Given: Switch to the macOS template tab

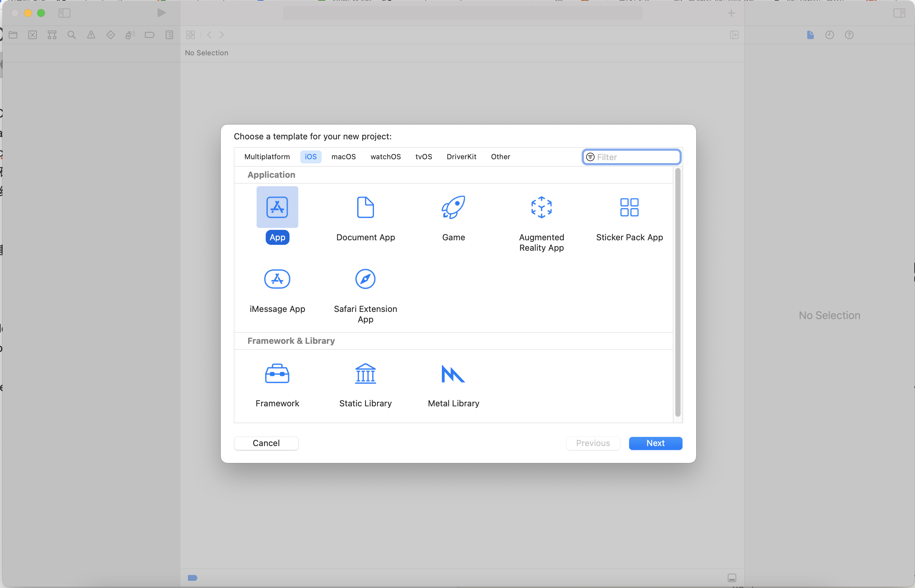Looking at the screenshot, I should [343, 157].
